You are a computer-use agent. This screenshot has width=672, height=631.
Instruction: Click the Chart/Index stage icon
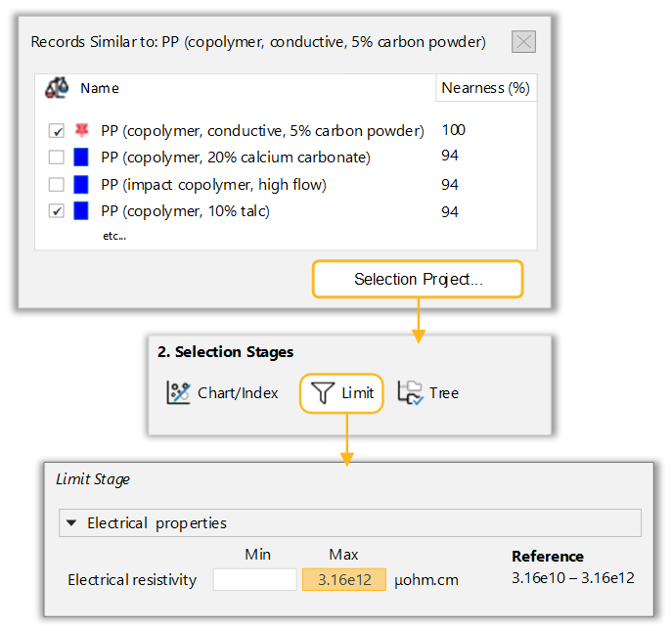[x=179, y=393]
